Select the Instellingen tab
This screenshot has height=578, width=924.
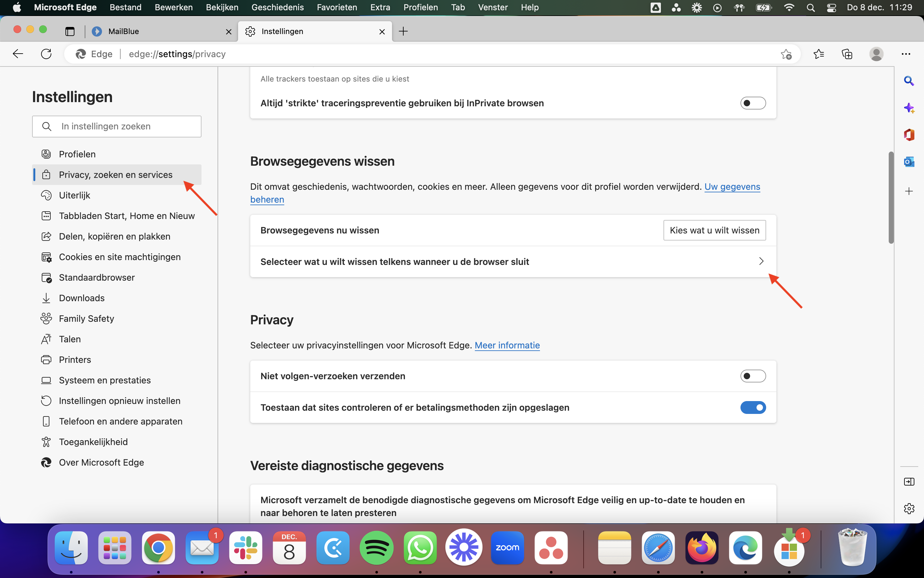315,31
